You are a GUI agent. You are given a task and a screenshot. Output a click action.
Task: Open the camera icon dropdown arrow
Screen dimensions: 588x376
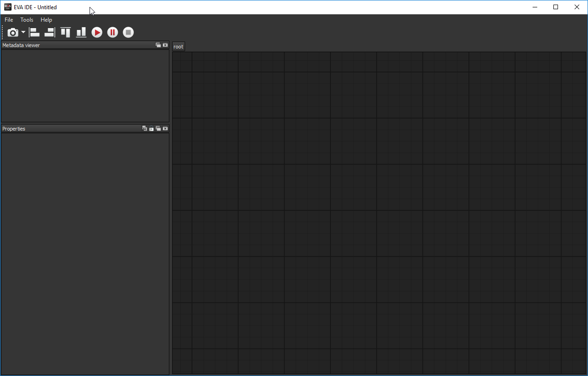click(23, 32)
